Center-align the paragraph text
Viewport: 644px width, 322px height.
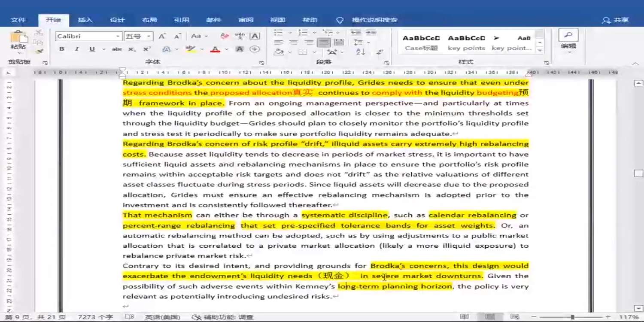pyautogui.click(x=293, y=43)
